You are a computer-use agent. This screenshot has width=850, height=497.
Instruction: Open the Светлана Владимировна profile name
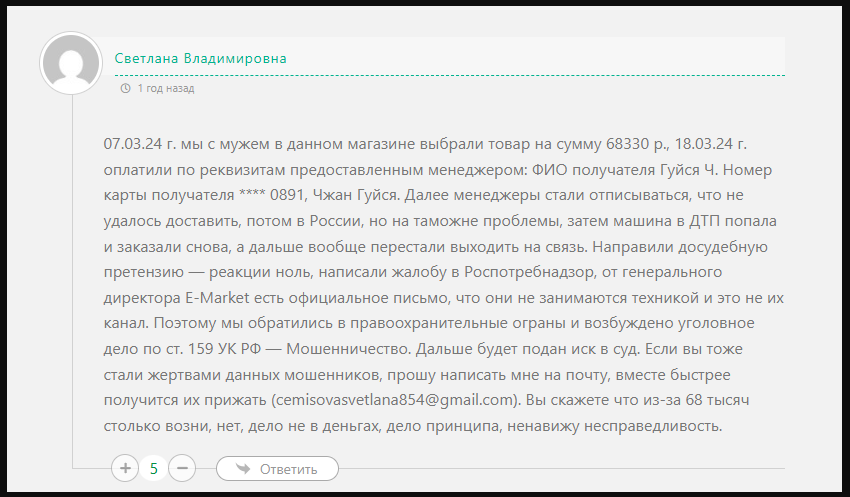(200, 58)
